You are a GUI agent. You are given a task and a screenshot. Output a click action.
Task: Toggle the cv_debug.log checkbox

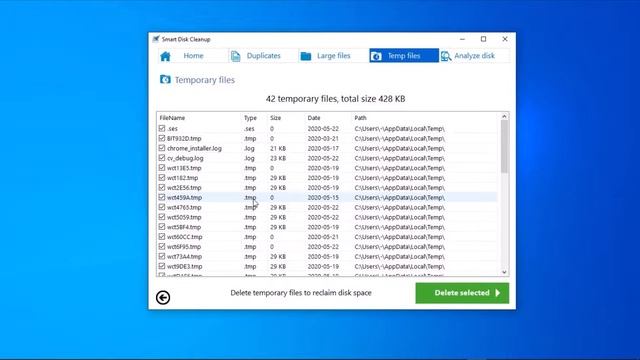(162, 158)
